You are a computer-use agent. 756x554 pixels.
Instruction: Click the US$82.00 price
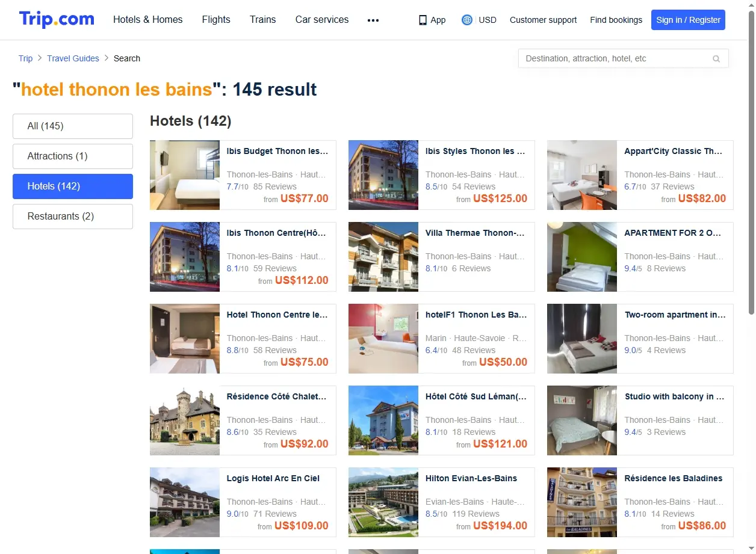tap(702, 199)
